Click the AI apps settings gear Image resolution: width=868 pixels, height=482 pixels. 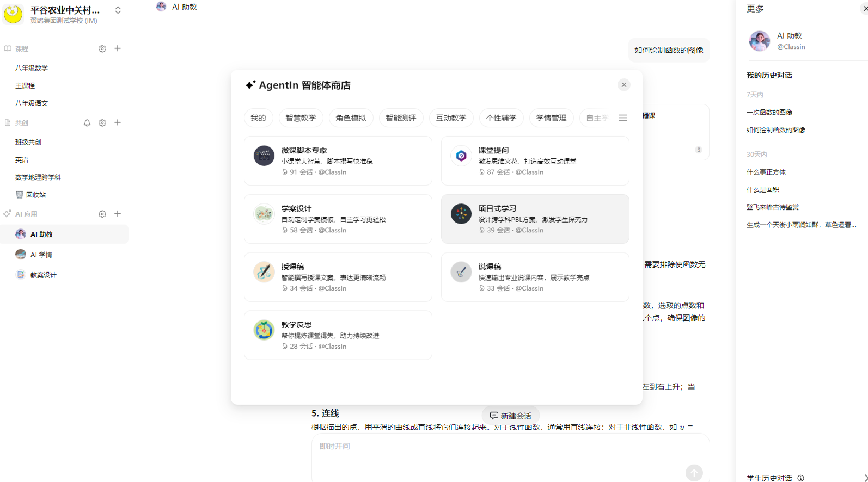pyautogui.click(x=102, y=214)
